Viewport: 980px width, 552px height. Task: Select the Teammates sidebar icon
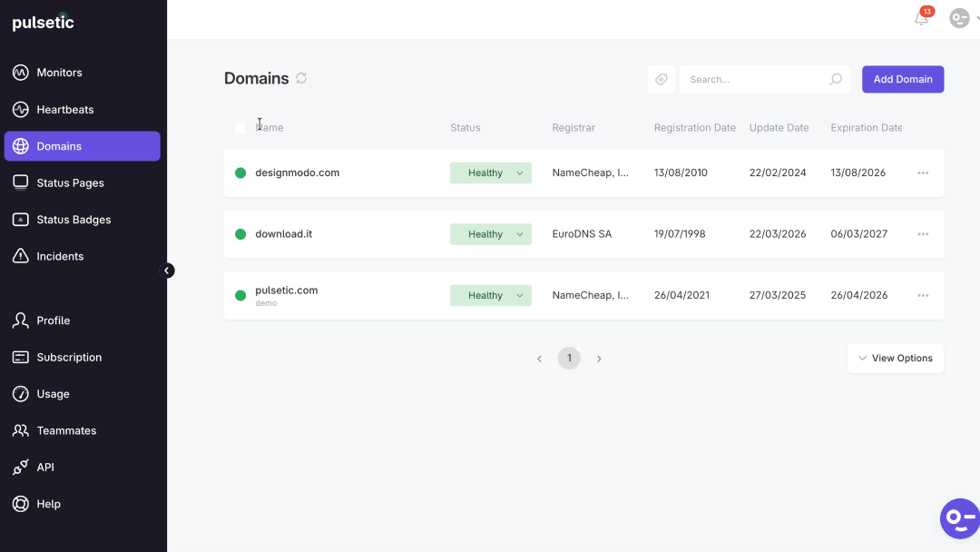(x=20, y=430)
